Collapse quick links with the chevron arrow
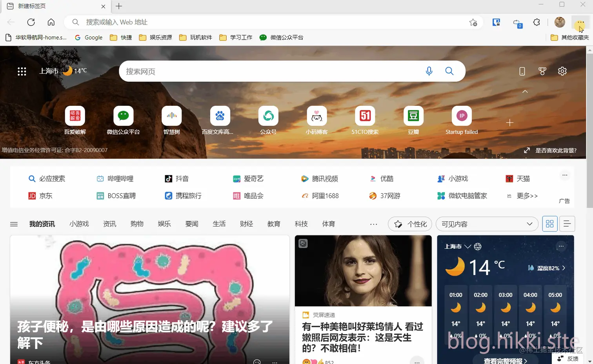The width and height of the screenshot is (593, 364). [x=525, y=91]
